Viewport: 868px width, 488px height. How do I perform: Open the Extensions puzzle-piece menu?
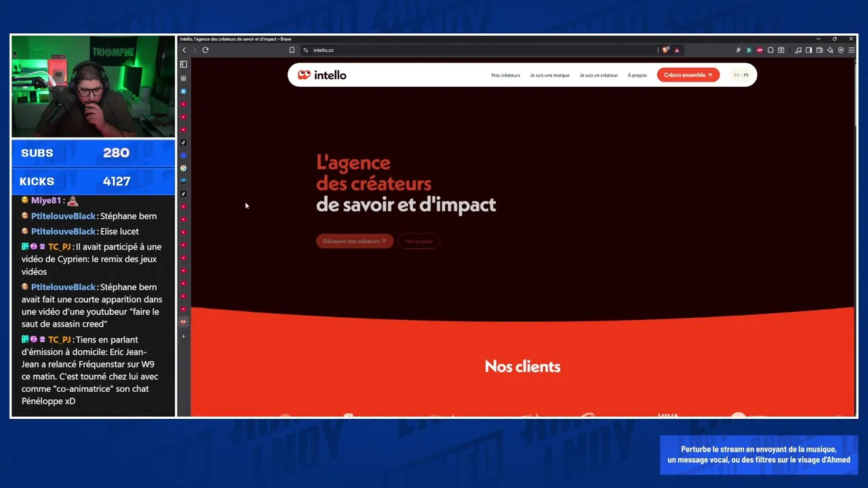770,50
